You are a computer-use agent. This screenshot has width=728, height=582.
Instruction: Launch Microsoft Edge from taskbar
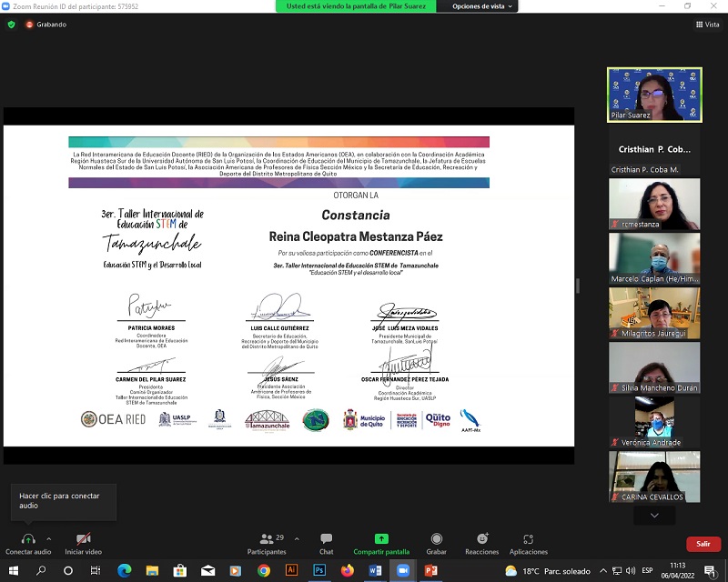pos(124,570)
